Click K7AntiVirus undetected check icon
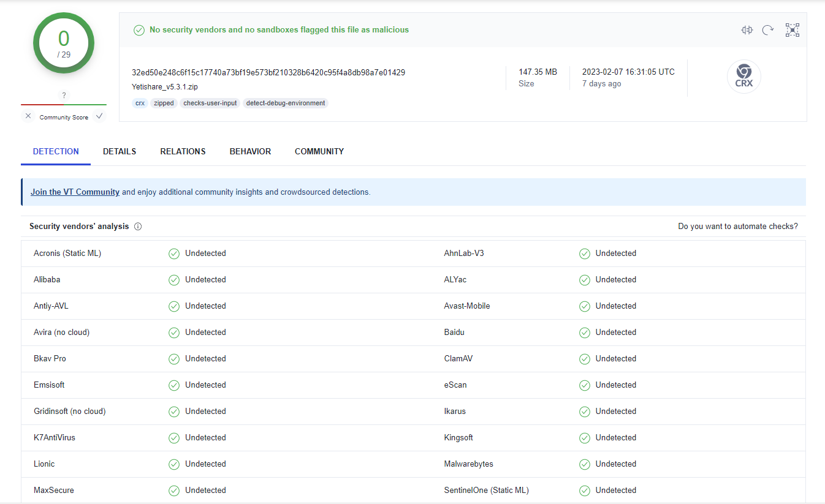 coord(174,438)
